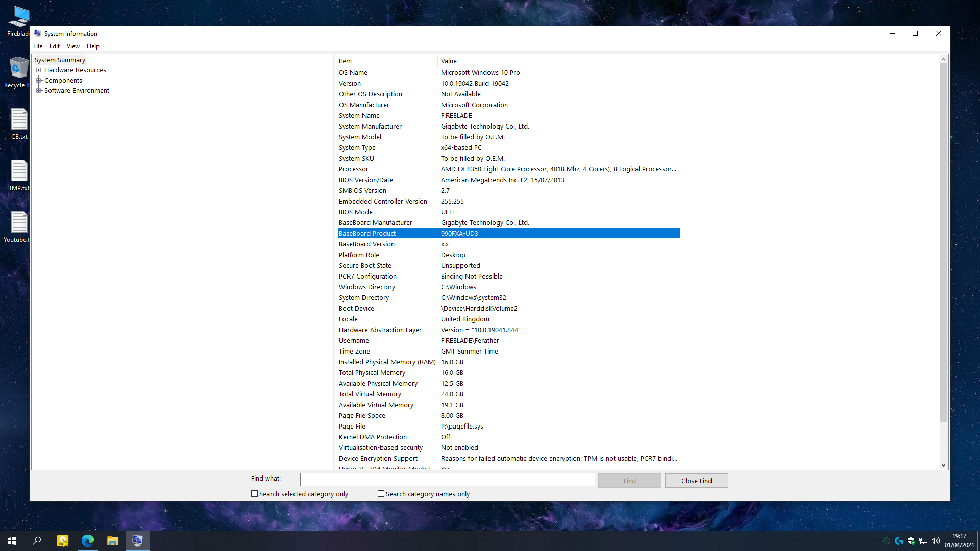Viewport: 980px width, 551px height.
Task: Open the File menu
Action: click(x=38, y=46)
